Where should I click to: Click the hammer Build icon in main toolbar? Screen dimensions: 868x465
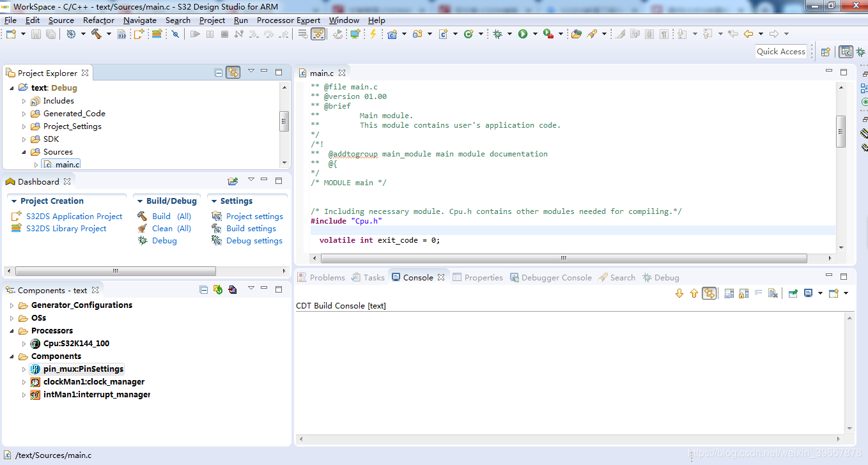pyautogui.click(x=96, y=34)
